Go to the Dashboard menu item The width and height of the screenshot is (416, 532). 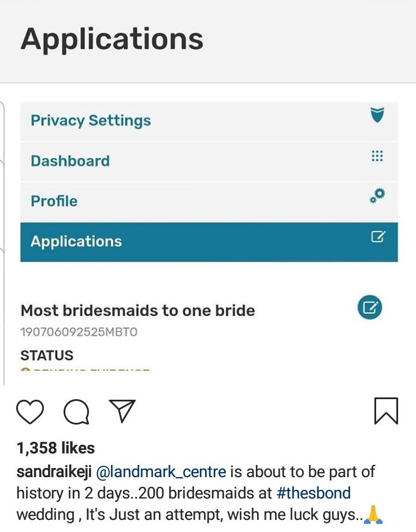[70, 161]
